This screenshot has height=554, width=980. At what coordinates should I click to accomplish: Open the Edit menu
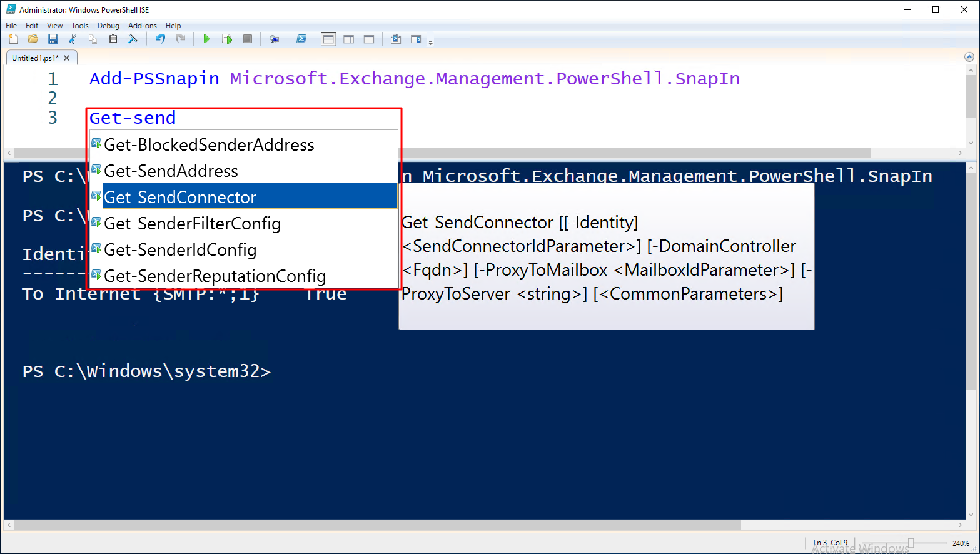[x=32, y=26]
